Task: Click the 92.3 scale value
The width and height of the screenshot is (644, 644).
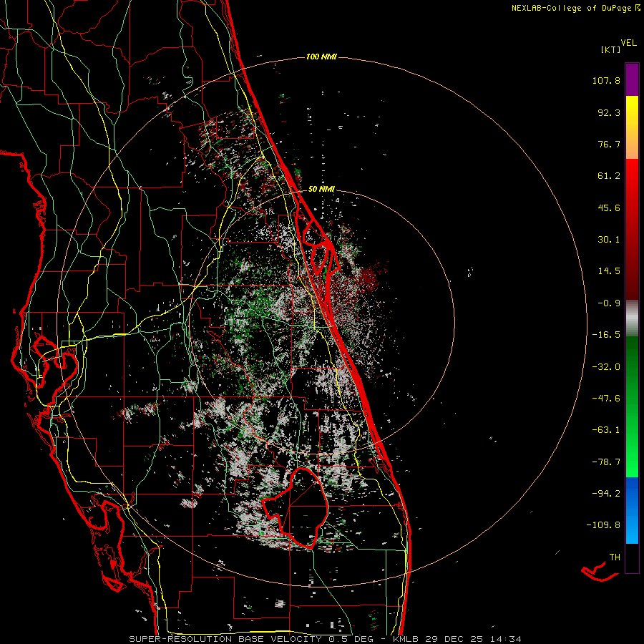Action: click(x=609, y=112)
